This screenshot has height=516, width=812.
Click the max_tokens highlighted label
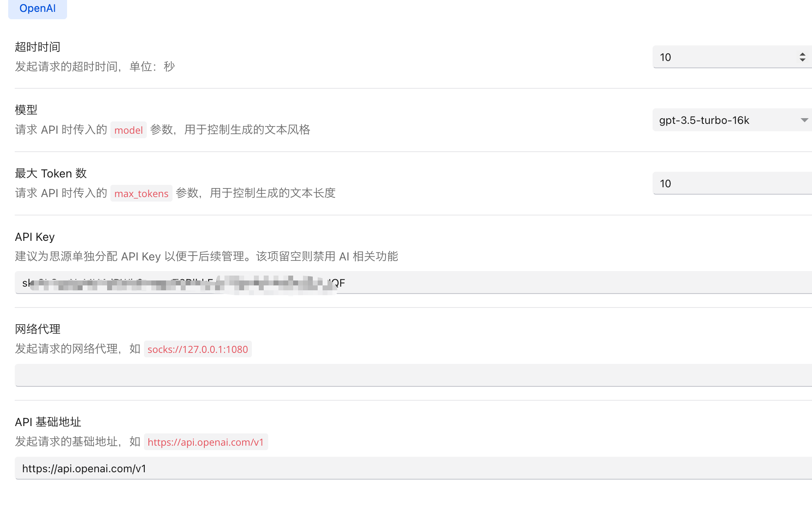click(141, 193)
